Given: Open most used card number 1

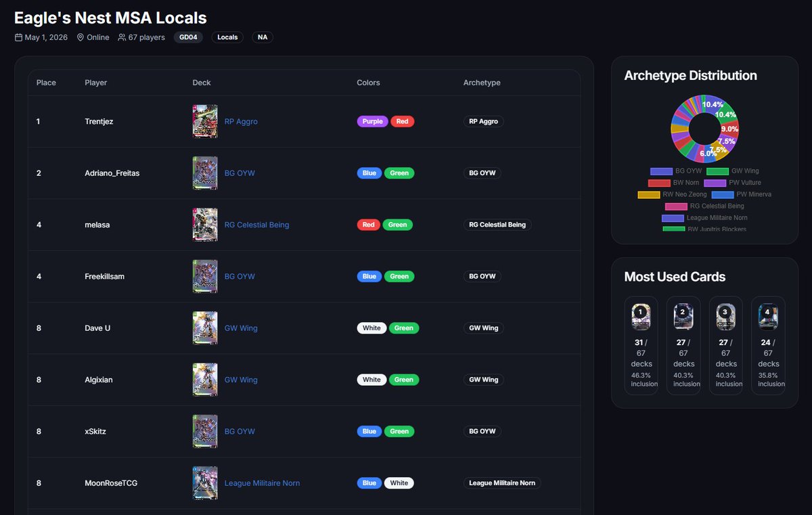Looking at the screenshot, I should click(x=641, y=345).
